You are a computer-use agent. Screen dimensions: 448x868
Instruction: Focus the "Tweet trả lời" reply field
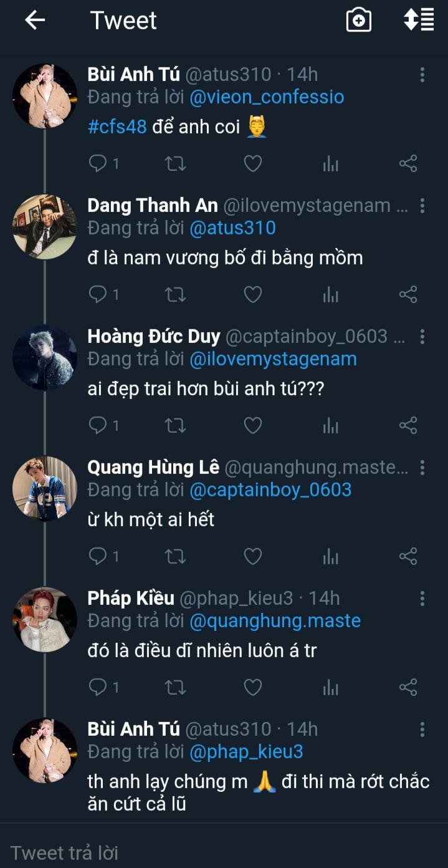tap(187, 852)
